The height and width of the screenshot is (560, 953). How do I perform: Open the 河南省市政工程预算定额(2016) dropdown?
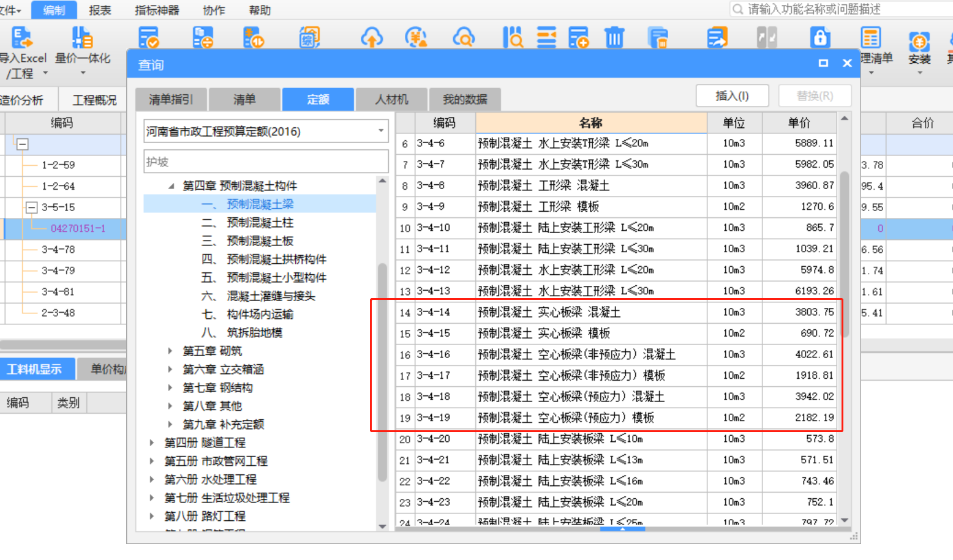point(266,131)
